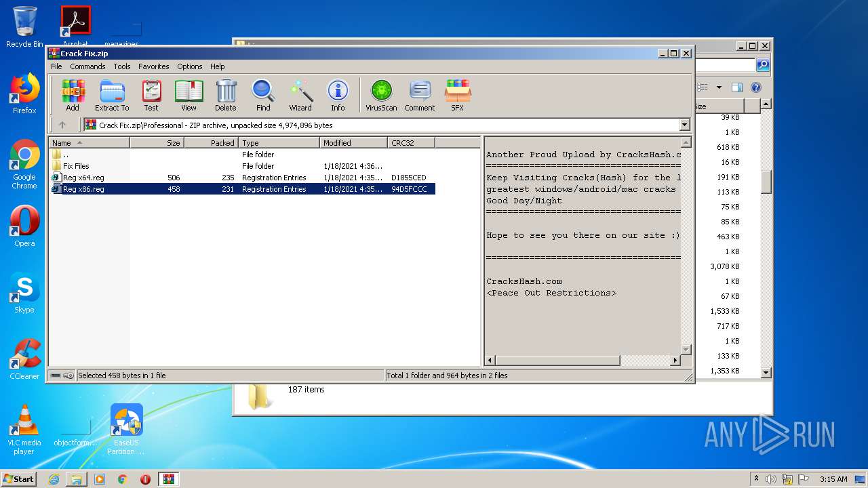
Task: Open the Favorites menu
Action: (x=154, y=66)
